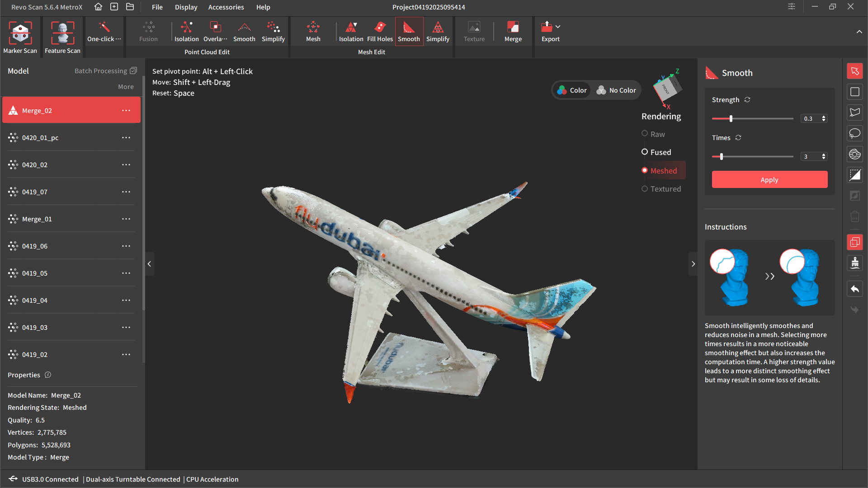The image size is (868, 488).
Task: Open project folder icon in title bar
Action: (x=130, y=7)
